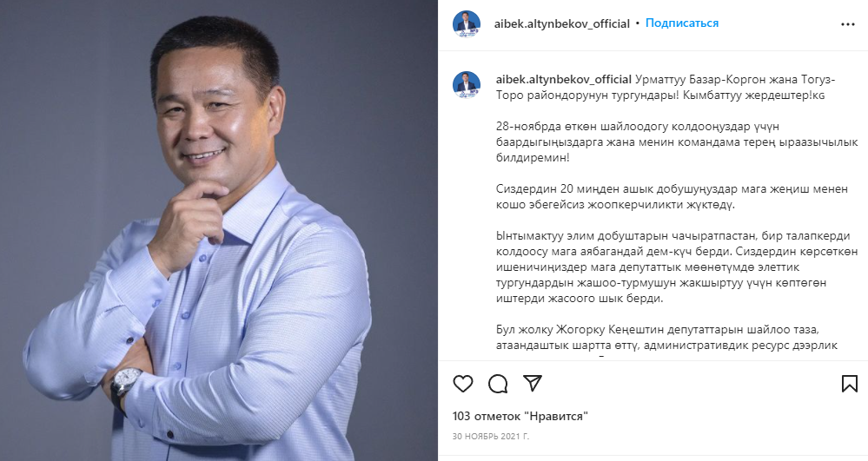Open the three-dot more options menu
Screen dimensions: 868x461
pyautogui.click(x=847, y=24)
